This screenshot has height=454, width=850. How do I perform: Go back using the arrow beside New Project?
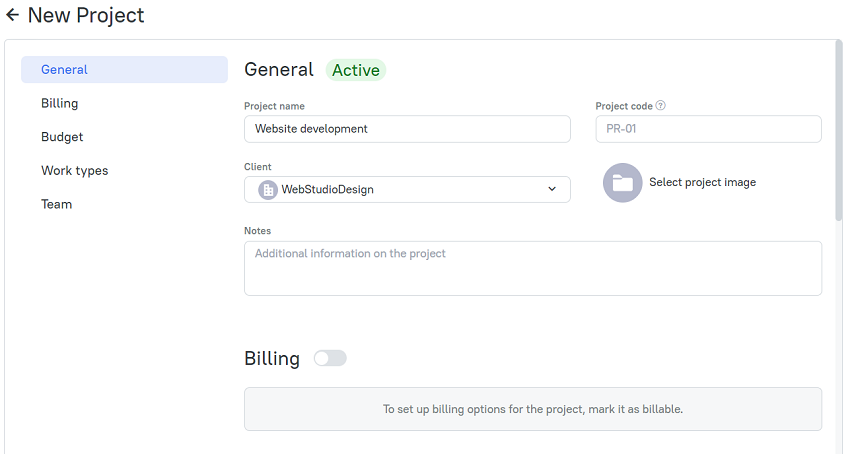click(12, 15)
